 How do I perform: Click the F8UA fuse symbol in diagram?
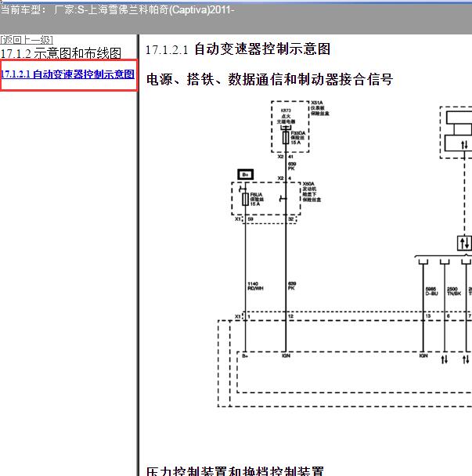click(245, 199)
